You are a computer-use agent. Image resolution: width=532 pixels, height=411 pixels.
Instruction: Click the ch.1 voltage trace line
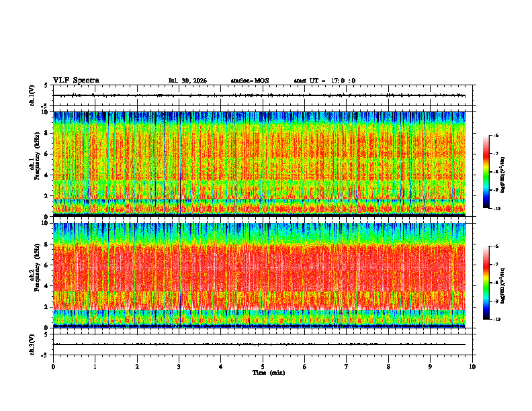click(x=259, y=95)
